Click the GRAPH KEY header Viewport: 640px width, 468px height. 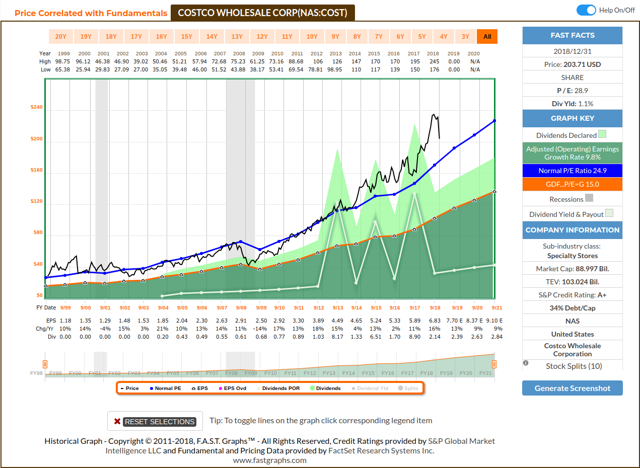tap(572, 118)
